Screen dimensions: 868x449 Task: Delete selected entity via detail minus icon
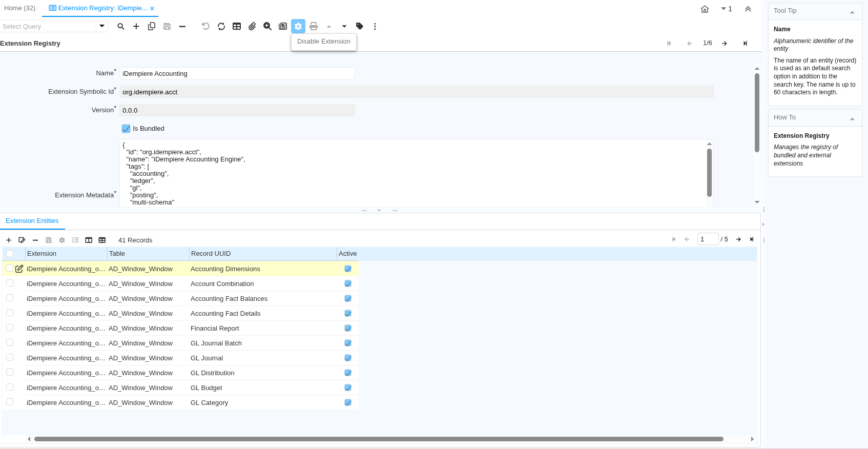click(x=35, y=240)
